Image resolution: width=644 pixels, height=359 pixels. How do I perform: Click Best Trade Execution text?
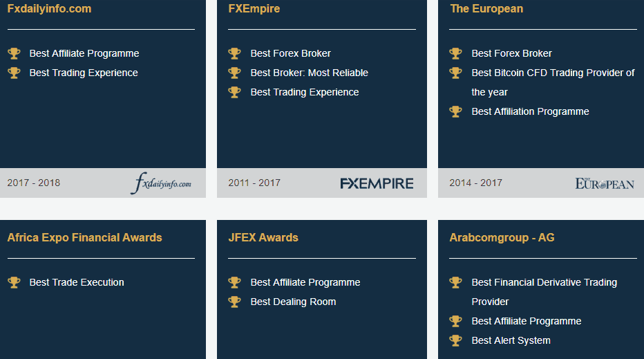[77, 282]
